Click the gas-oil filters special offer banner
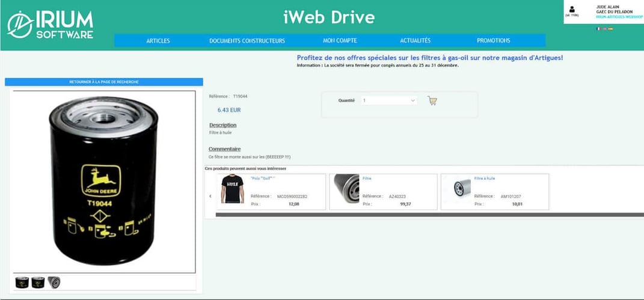The height and width of the screenshot is (300, 644). pyautogui.click(x=429, y=58)
